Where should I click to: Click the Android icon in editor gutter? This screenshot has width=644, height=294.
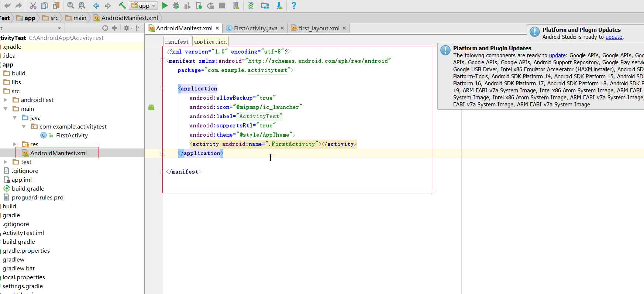click(x=151, y=107)
